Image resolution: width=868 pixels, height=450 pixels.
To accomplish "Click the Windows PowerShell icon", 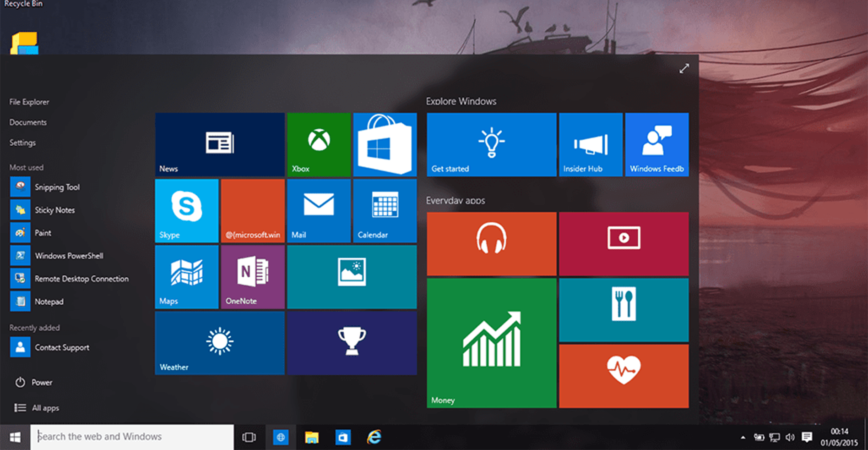I will click(x=20, y=256).
